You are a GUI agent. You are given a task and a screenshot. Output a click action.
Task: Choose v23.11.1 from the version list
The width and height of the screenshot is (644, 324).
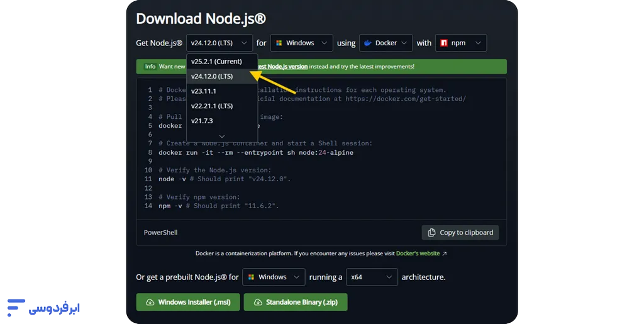[x=222, y=91]
